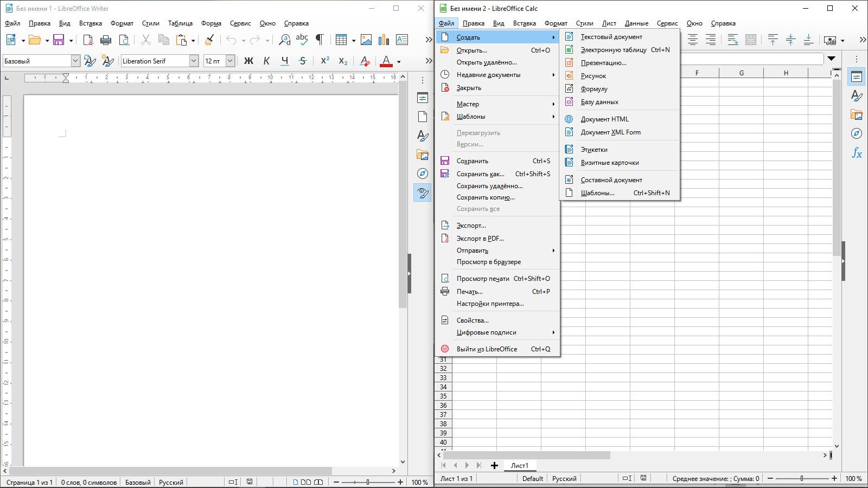Open Find & Replace in Writer toolbar
The image size is (868, 488).
[284, 40]
